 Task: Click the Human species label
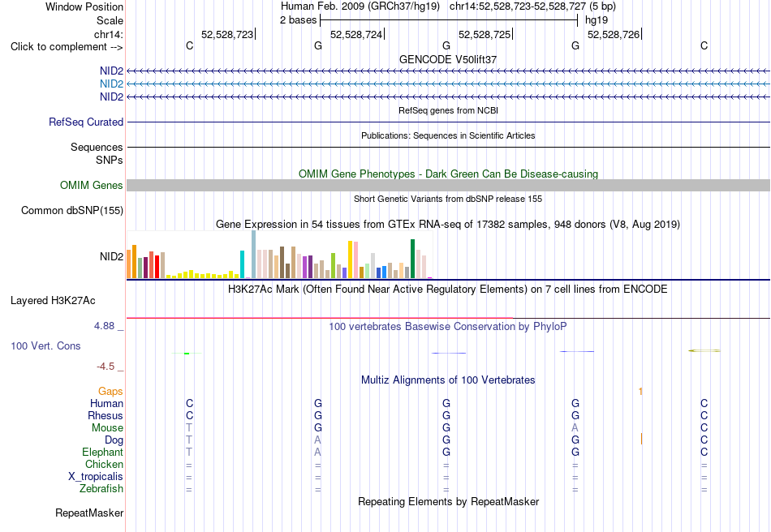pyautogui.click(x=106, y=404)
